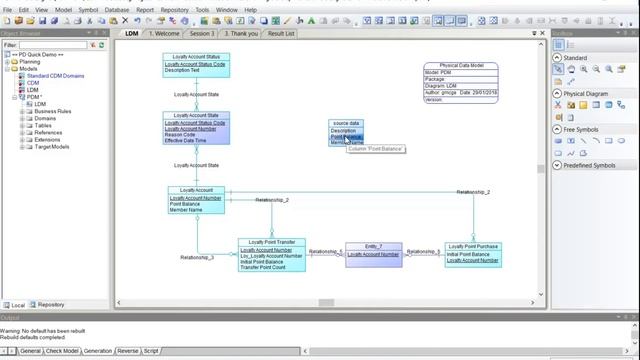Switch to the Session 3 tab
Screen dimensions: 640x360
[202, 33]
